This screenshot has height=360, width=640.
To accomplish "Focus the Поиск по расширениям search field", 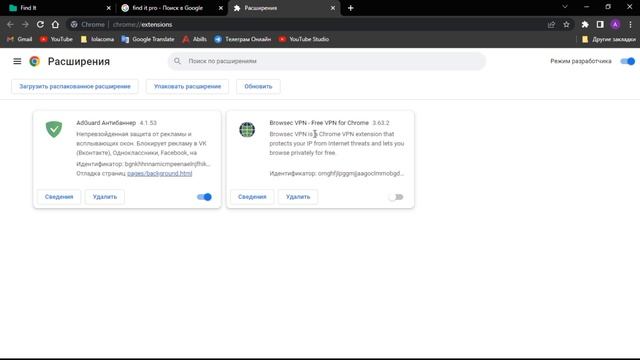I will pyautogui.click(x=327, y=61).
